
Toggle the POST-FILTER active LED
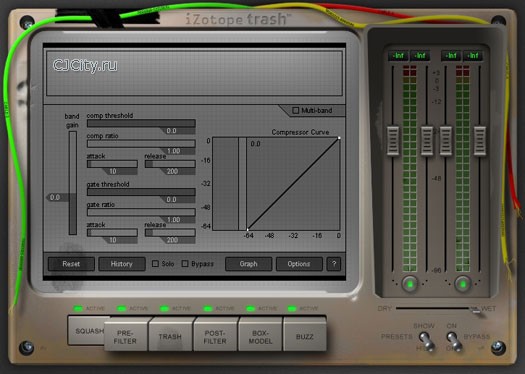(x=208, y=308)
